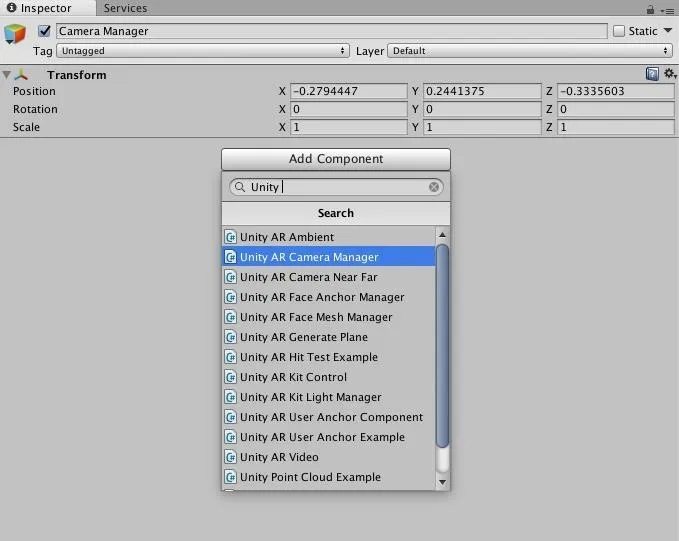
Task: Click the Rotation Z value field
Action: [x=615, y=109]
